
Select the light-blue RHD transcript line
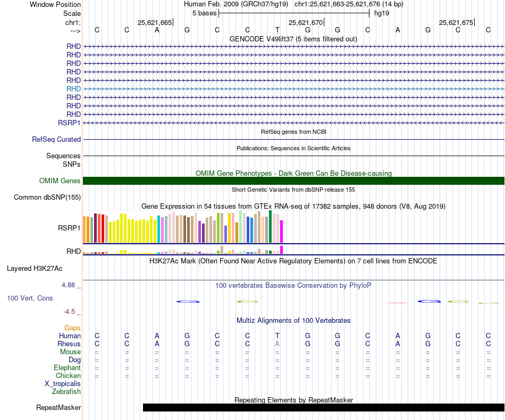[294, 89]
